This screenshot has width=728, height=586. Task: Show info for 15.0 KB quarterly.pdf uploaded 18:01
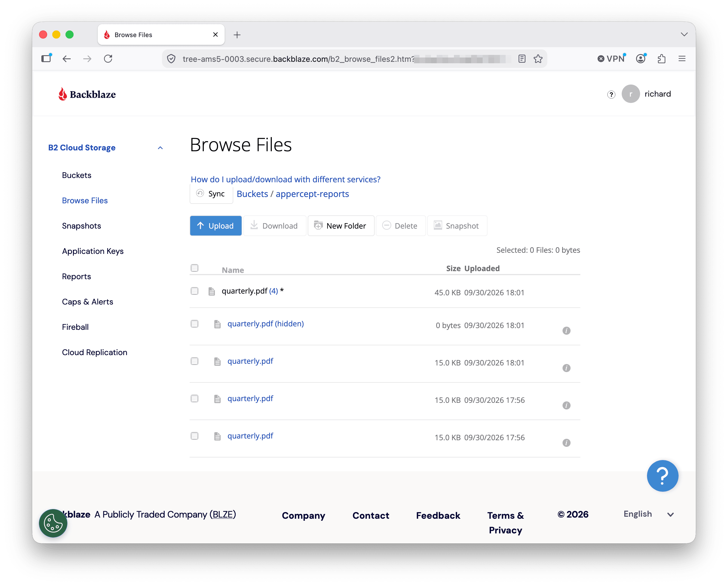pyautogui.click(x=566, y=368)
